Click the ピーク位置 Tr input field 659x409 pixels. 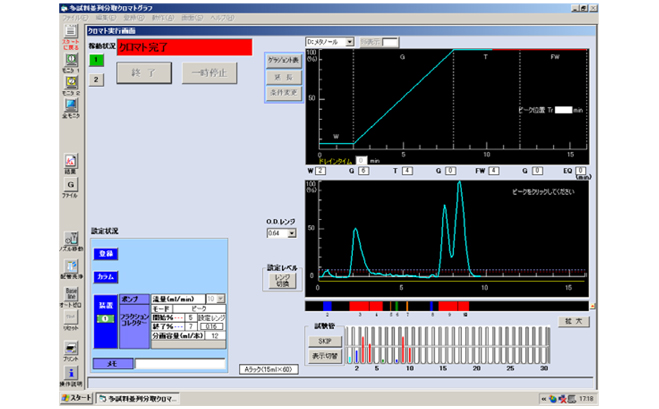[563, 110]
